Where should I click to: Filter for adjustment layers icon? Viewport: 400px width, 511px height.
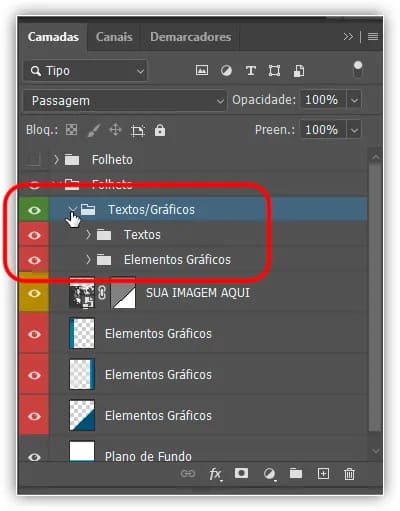point(226,71)
